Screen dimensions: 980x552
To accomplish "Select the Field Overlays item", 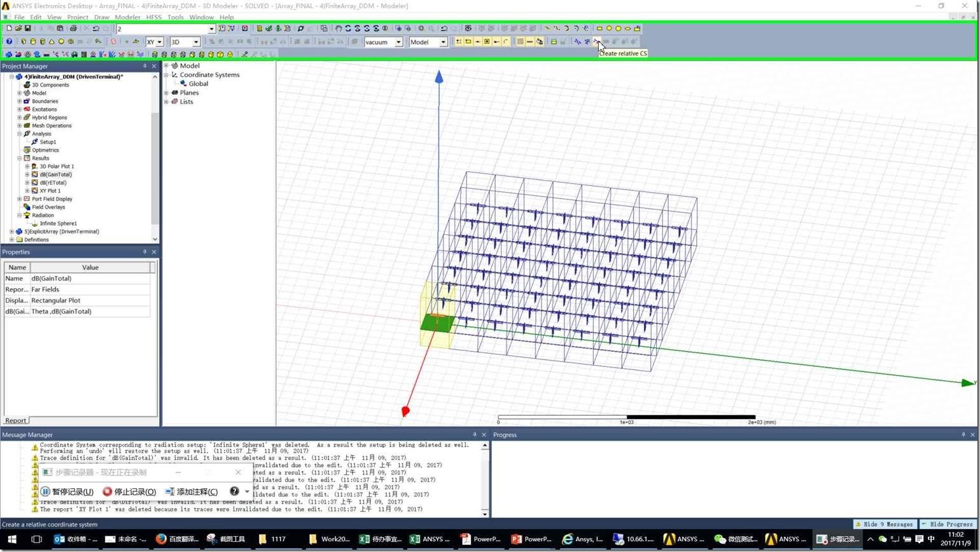I will click(48, 207).
